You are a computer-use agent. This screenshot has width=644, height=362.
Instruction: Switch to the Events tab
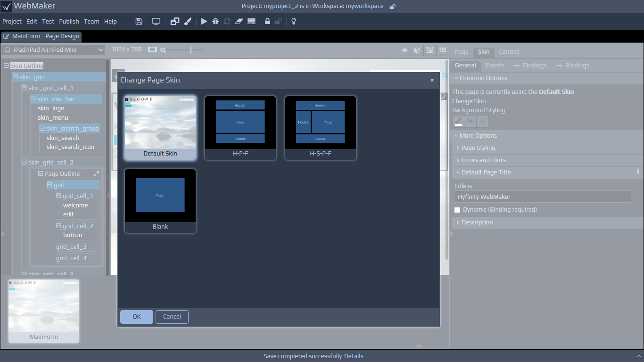(495, 66)
